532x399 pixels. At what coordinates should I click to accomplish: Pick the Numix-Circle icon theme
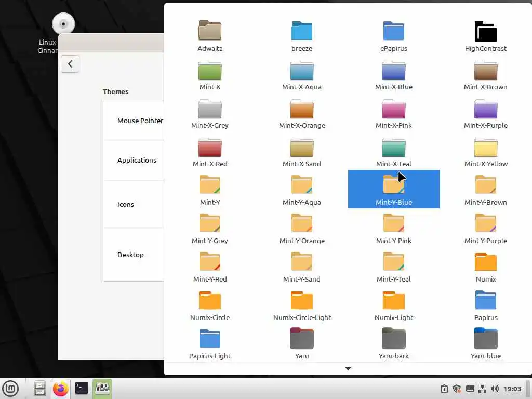[210, 304]
